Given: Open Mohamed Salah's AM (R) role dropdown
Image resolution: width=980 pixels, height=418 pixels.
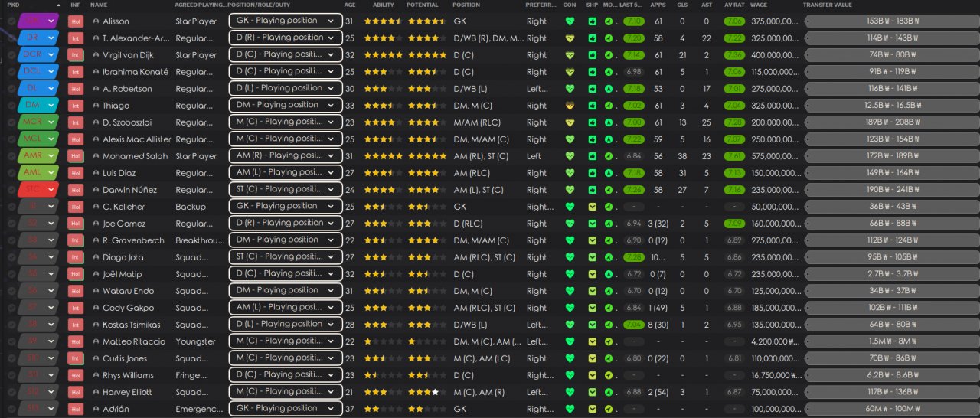Looking at the screenshot, I should pyautogui.click(x=286, y=155).
